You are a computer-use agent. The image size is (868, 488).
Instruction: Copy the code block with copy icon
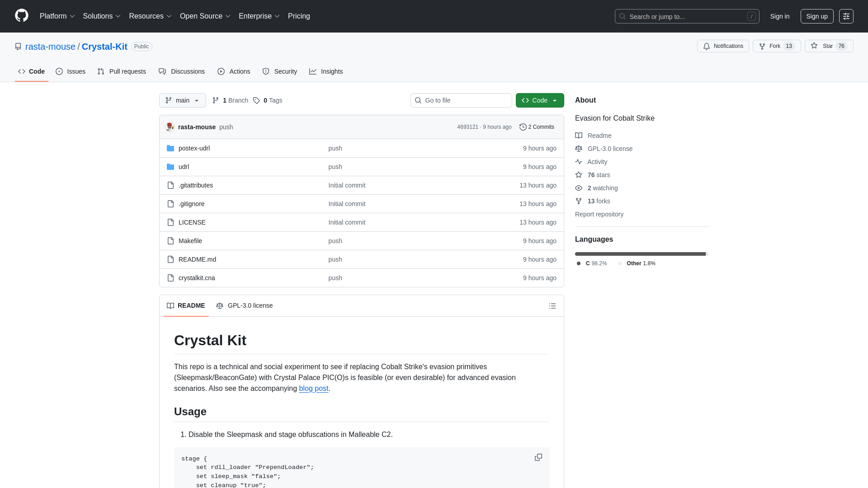pyautogui.click(x=538, y=457)
